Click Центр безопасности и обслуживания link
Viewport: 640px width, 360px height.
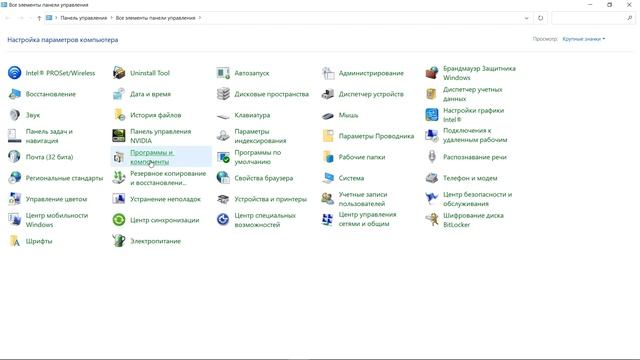(478, 199)
